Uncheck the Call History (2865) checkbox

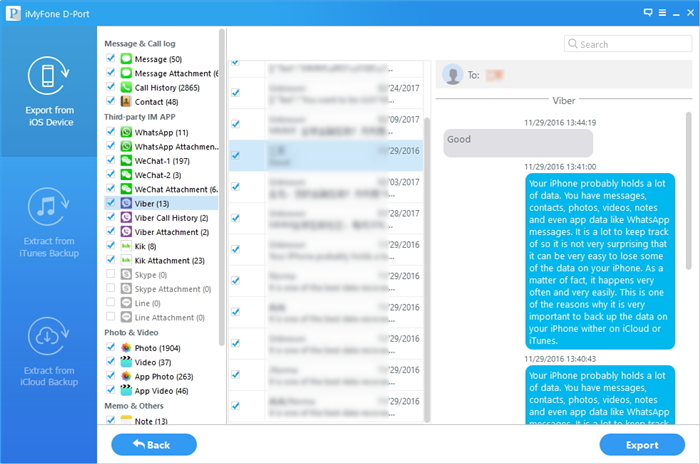(111, 87)
